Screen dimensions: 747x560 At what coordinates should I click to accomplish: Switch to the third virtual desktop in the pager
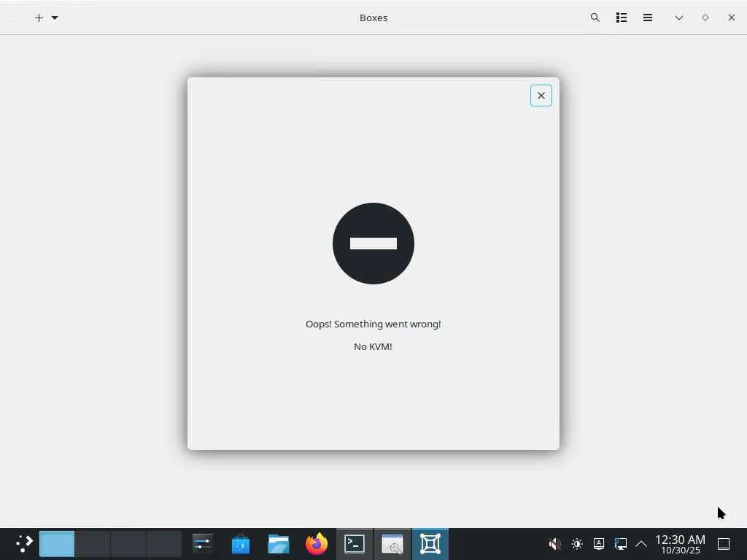(128, 544)
